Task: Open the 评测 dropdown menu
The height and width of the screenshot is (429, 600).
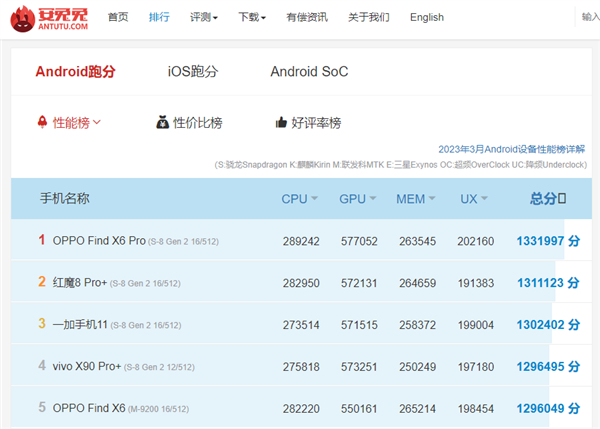Action: click(x=204, y=17)
